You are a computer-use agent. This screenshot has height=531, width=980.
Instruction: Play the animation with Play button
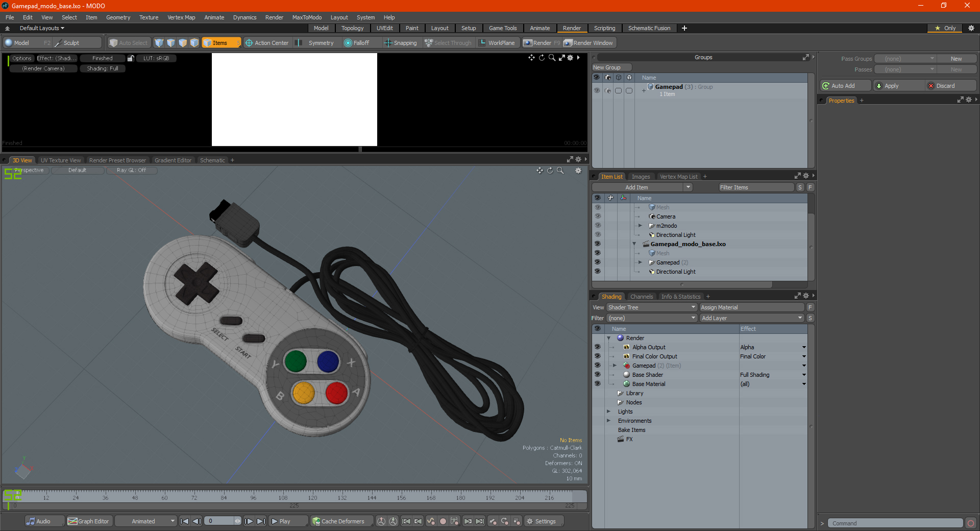pos(288,521)
